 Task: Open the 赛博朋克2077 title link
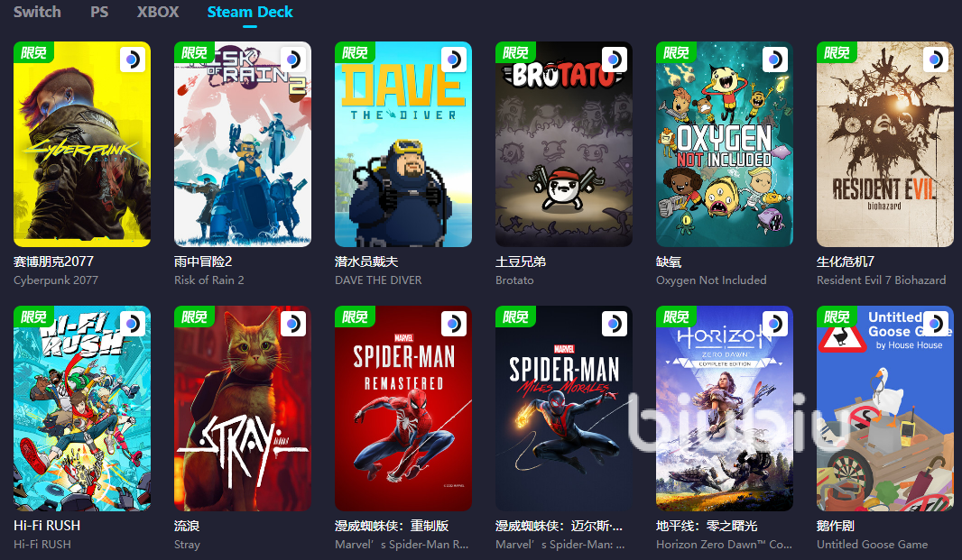coord(53,262)
